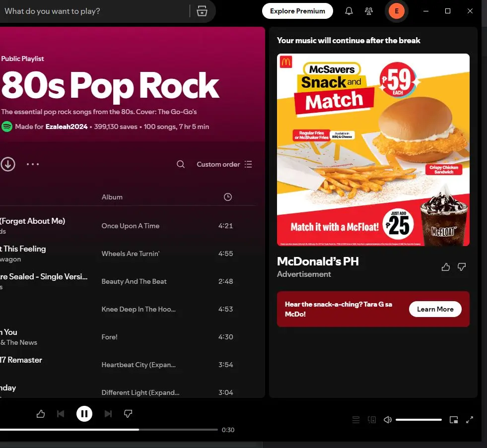Open the Queue icon

[356, 420]
